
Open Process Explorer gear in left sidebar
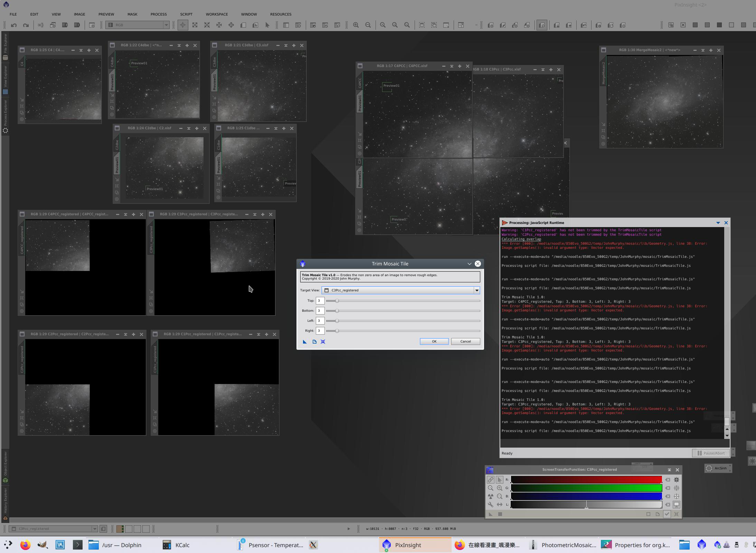coord(5,131)
